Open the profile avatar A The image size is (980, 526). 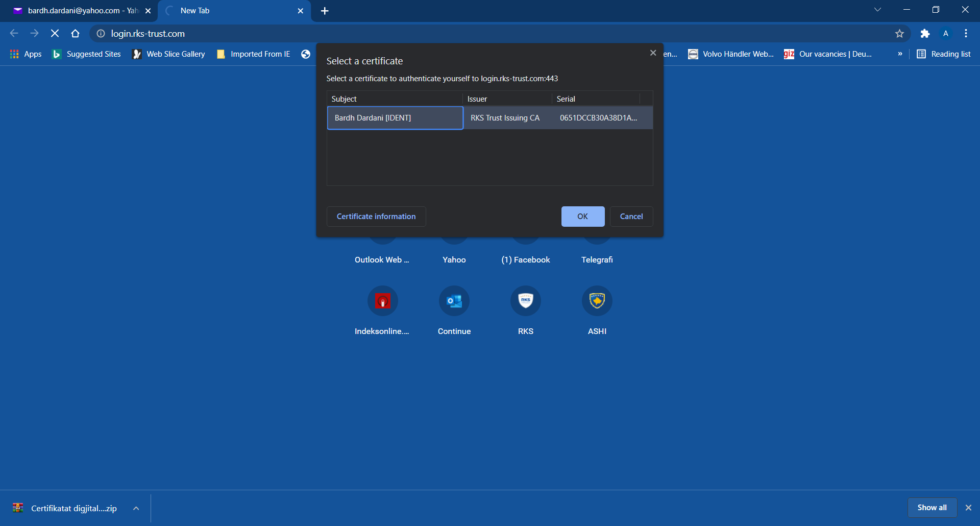point(946,34)
